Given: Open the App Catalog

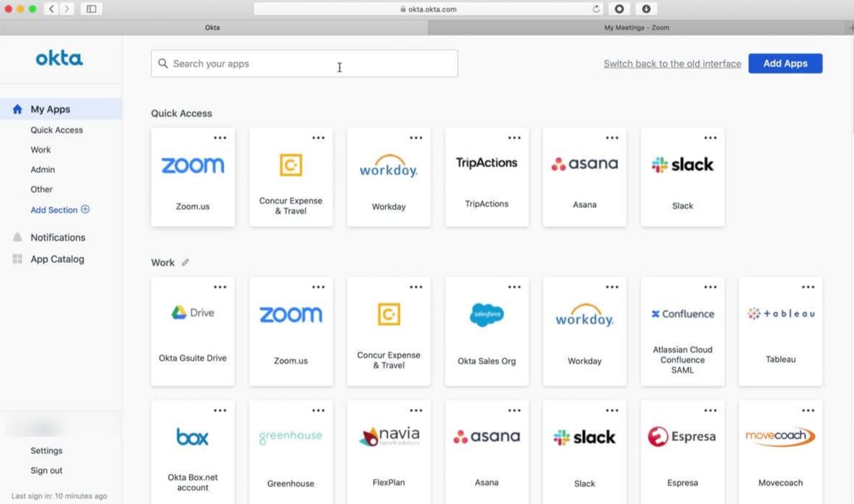Looking at the screenshot, I should pos(57,259).
